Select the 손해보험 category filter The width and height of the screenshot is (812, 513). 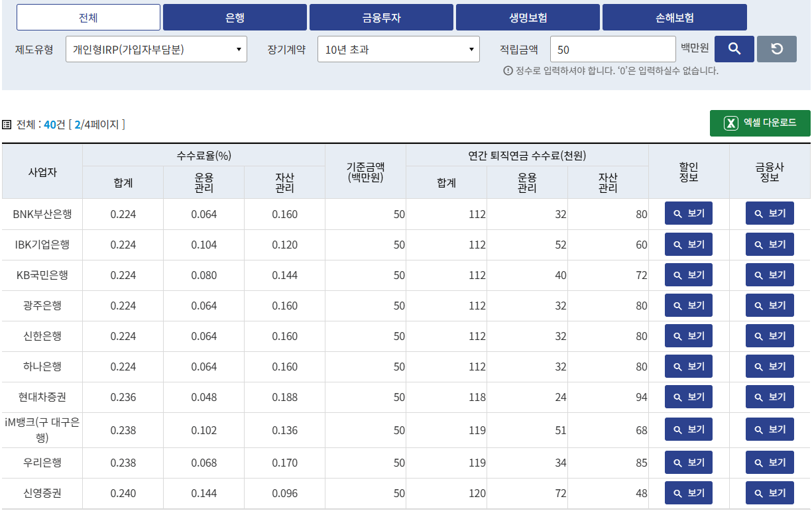(673, 17)
